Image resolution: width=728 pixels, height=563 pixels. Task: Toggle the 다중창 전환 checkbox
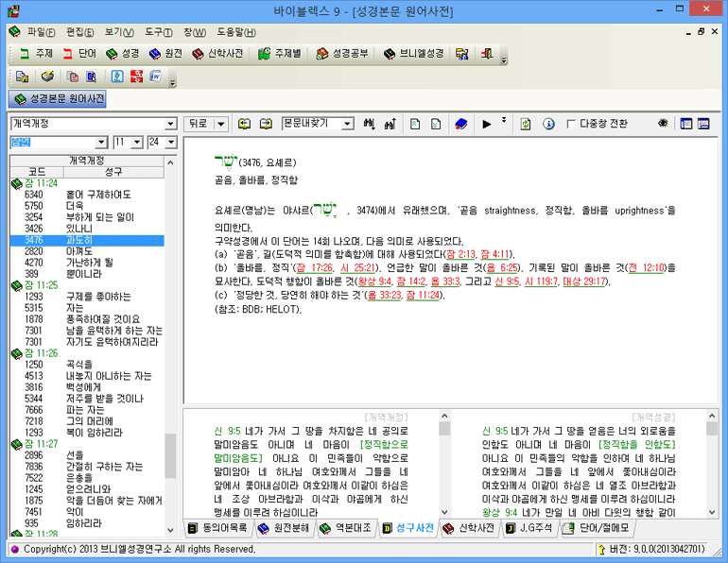(572, 124)
